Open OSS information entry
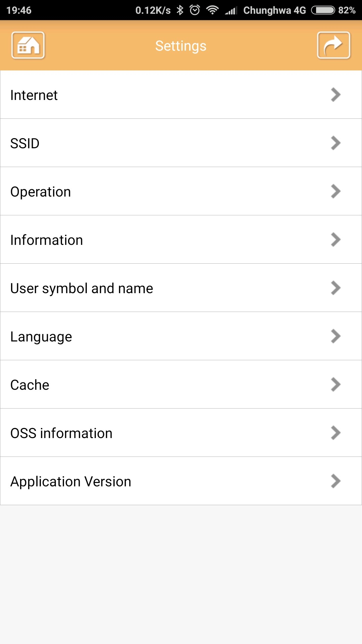 [x=181, y=433]
